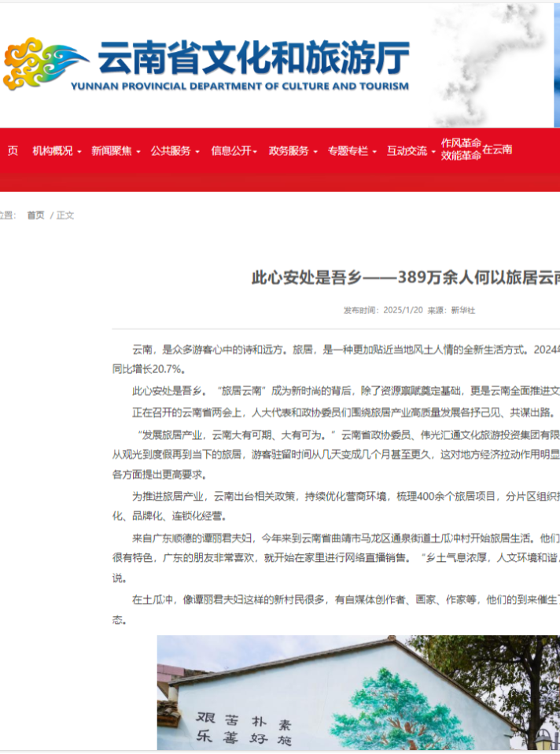Click the 云南省文化和旅游厅 site title
Screen dimensions: 560x754
tap(252, 58)
